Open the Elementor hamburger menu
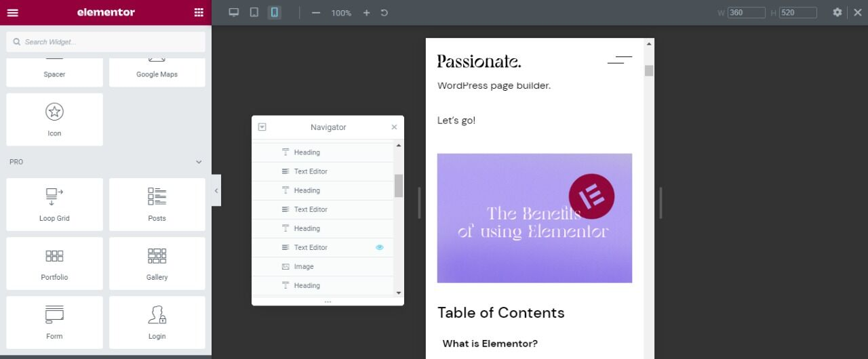This screenshot has height=359, width=868. point(13,12)
